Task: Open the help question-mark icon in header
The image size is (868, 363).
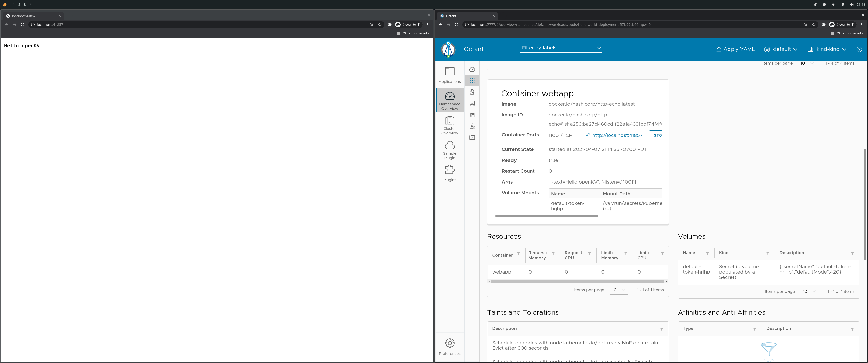Action: pyautogui.click(x=859, y=49)
